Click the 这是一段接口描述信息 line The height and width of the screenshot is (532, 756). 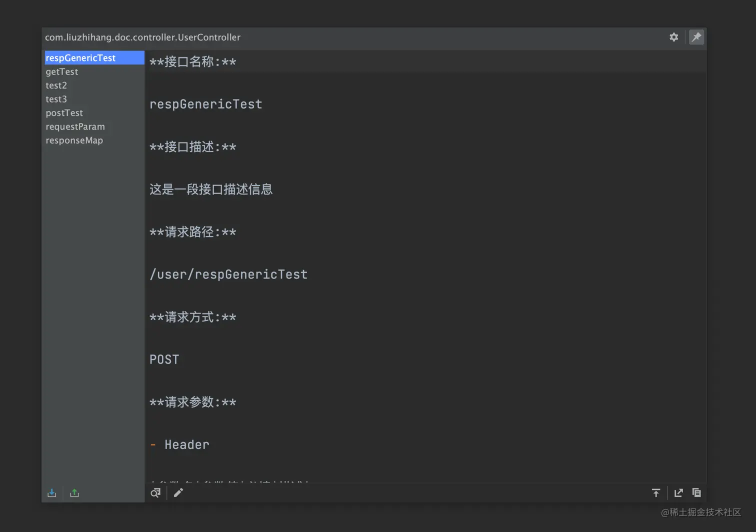211,189
